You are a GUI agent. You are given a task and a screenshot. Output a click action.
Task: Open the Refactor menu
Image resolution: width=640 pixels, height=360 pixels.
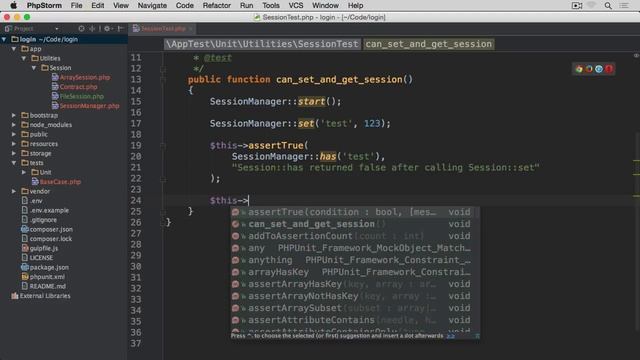(216, 5)
